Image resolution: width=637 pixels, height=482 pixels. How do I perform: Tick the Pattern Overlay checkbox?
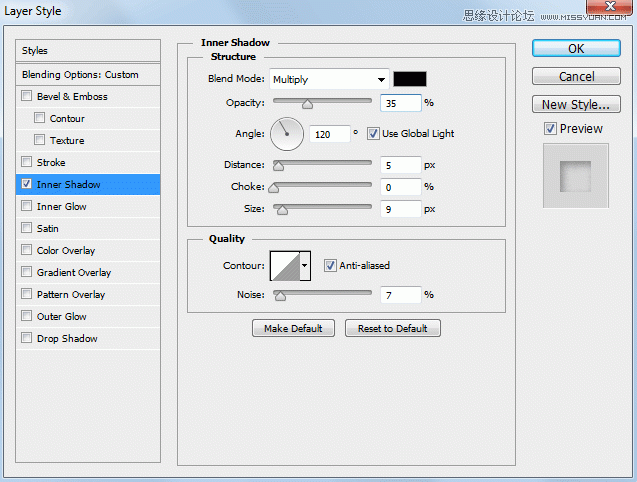(x=26, y=293)
